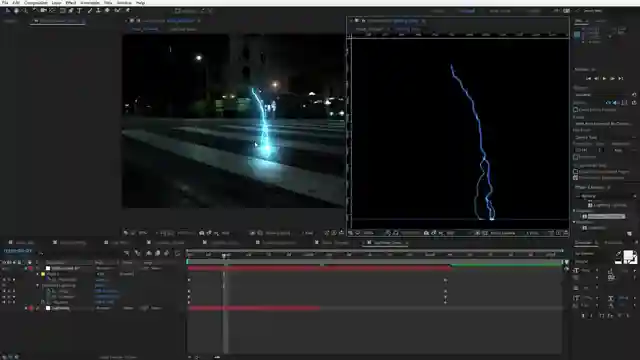Collapse the Advanced Lightning effect group

tap(38, 285)
